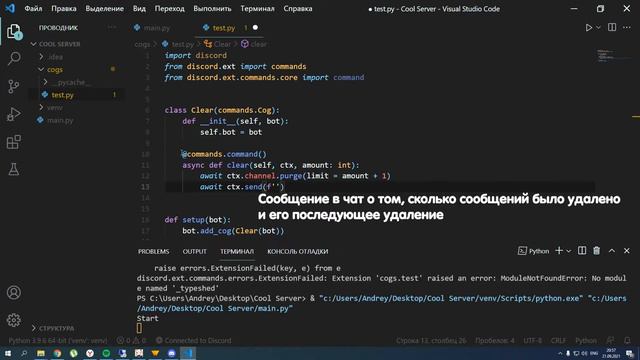
Task: Open the Accounts menu icon
Action: (x=13, y=292)
